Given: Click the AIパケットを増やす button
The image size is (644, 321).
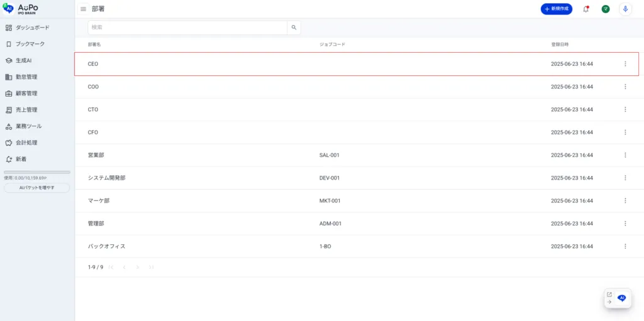Looking at the screenshot, I should point(37,188).
